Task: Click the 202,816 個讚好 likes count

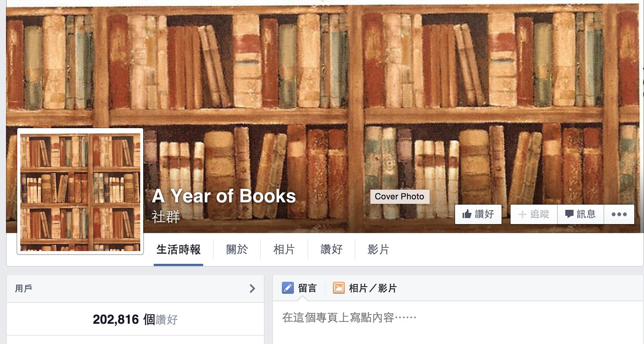Action: (x=135, y=320)
